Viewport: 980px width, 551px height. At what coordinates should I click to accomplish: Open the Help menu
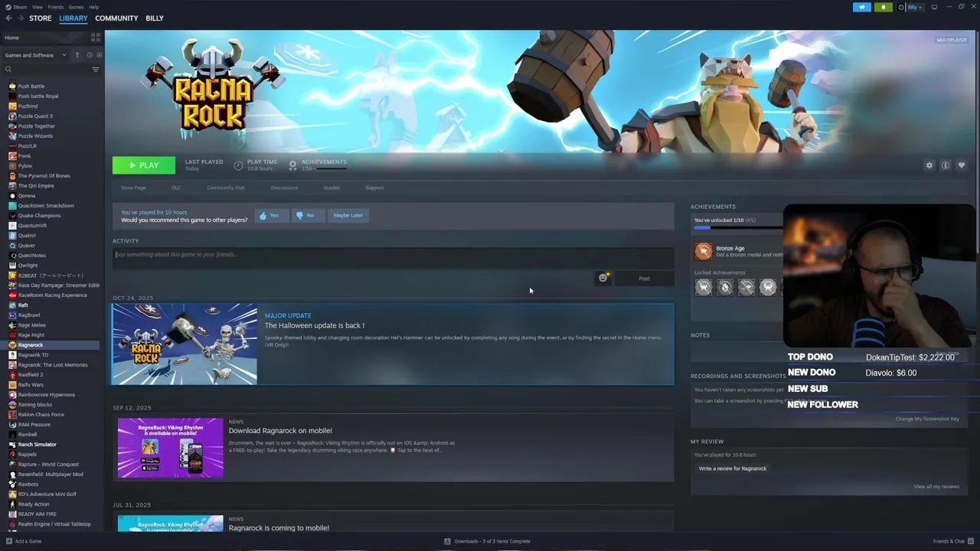pos(93,7)
